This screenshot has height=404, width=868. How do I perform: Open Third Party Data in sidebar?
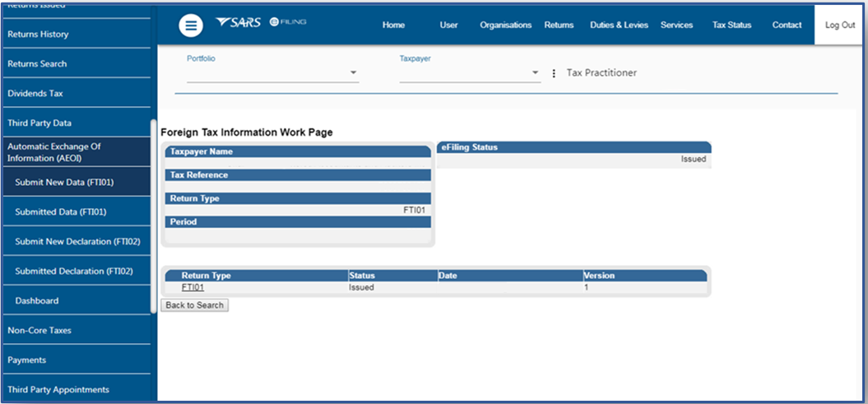click(x=39, y=123)
